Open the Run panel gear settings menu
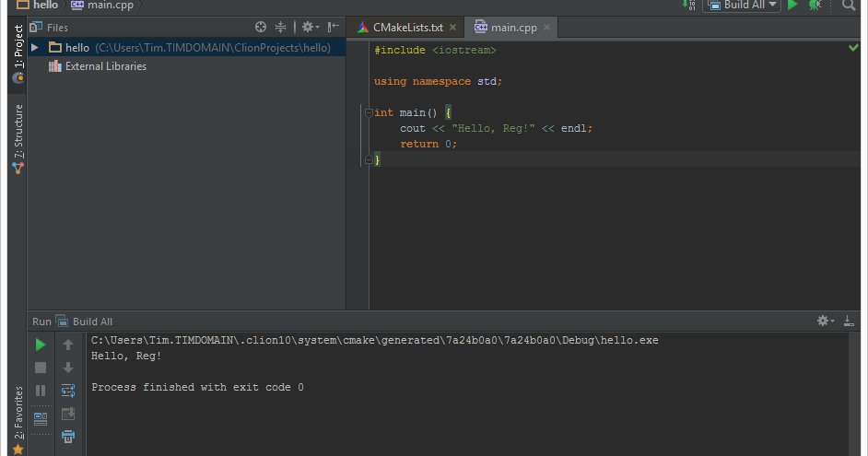Image resolution: width=868 pixels, height=456 pixels. click(x=826, y=321)
